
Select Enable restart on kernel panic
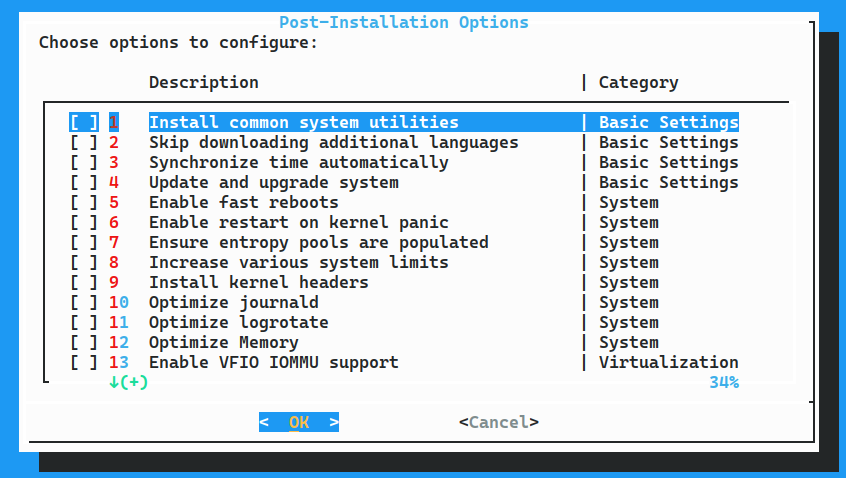click(x=299, y=222)
